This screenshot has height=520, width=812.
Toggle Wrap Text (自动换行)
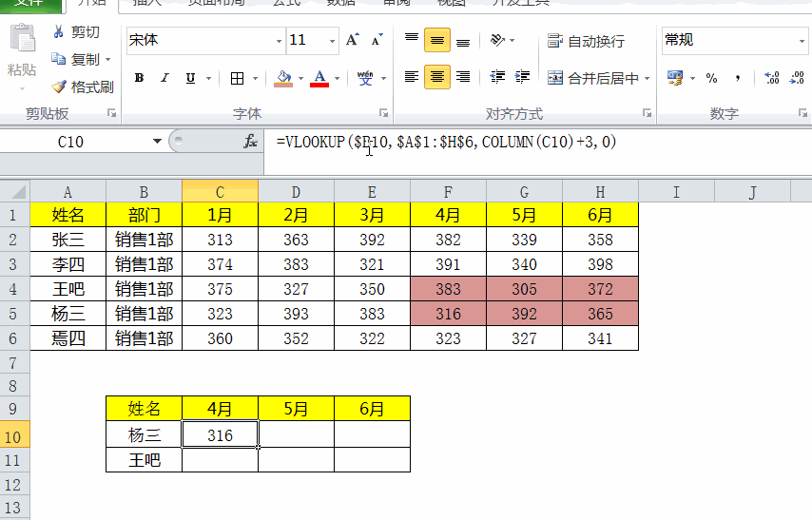(x=586, y=41)
